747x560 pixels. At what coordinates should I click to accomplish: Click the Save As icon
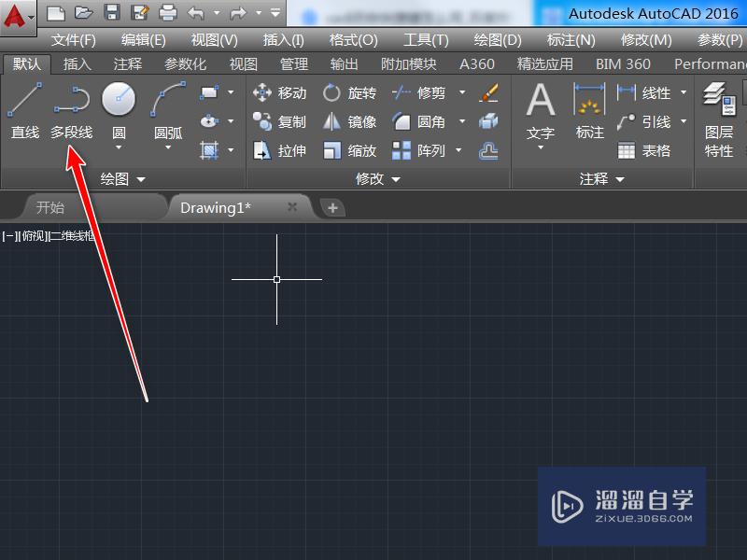click(x=139, y=13)
